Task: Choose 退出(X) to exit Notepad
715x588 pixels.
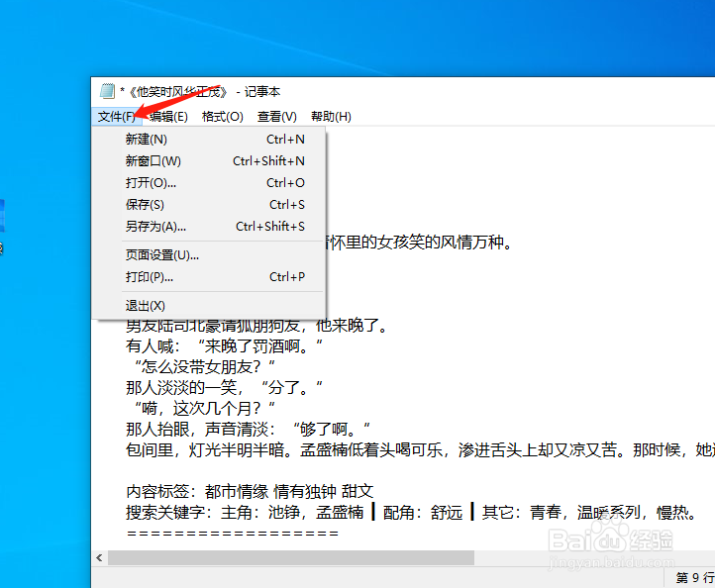Action: [x=209, y=306]
